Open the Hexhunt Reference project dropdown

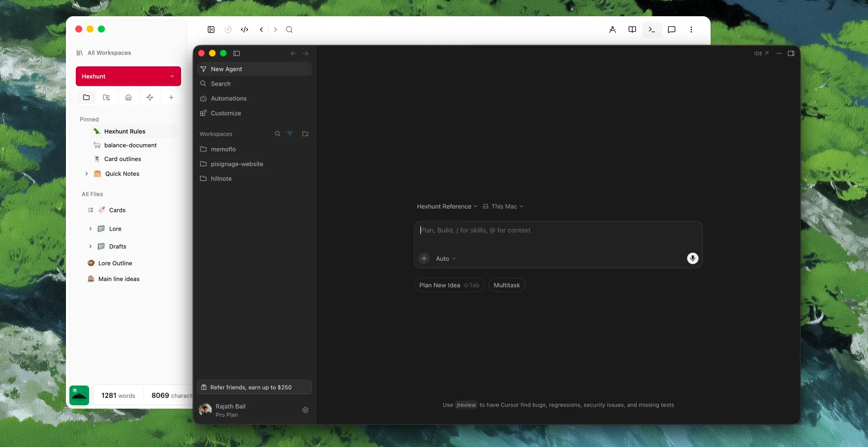tap(447, 207)
